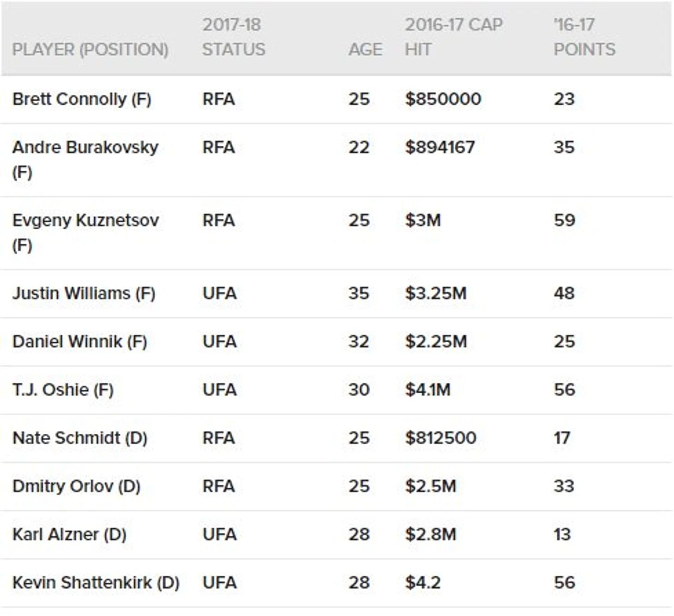Click the '16-17 POINTS column header
Viewport: 674px width, 616px height.
584,37
